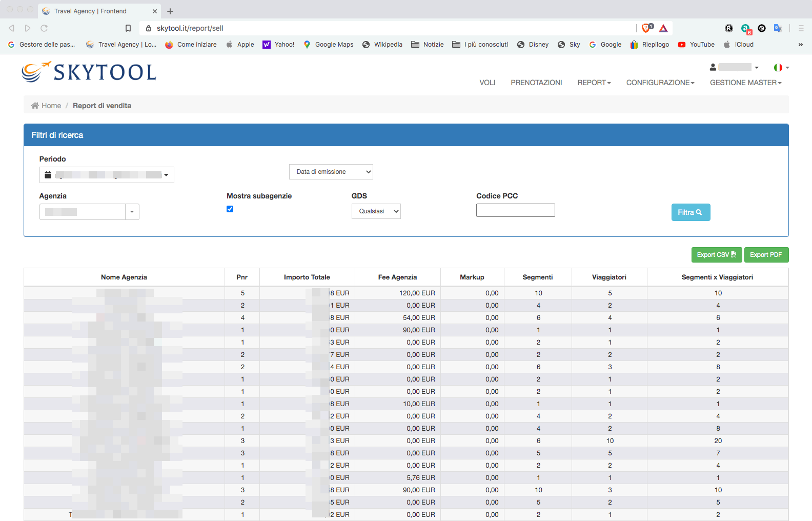Go to PRENOTAZIONI in navigation
Viewport: 812px width, 521px height.
point(536,83)
